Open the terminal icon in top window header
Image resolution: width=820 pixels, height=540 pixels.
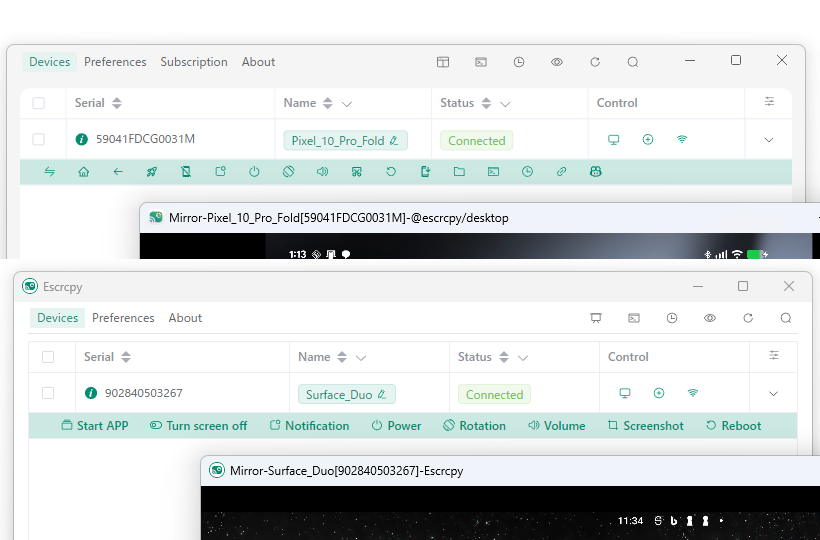481,62
